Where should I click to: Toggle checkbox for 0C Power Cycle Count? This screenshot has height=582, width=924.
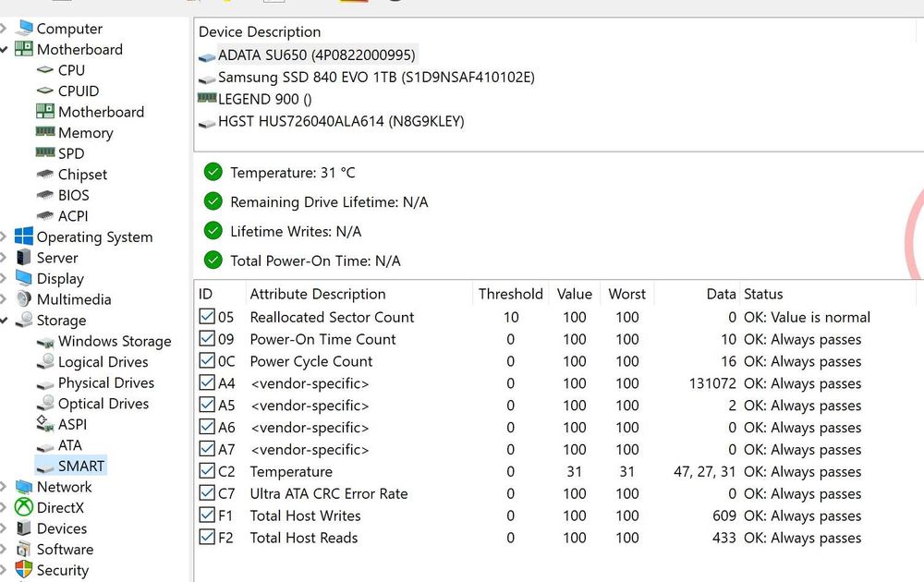click(207, 360)
